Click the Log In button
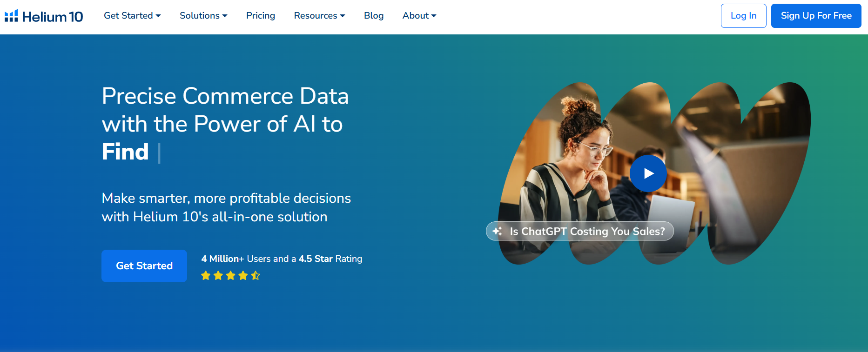 [x=743, y=16]
